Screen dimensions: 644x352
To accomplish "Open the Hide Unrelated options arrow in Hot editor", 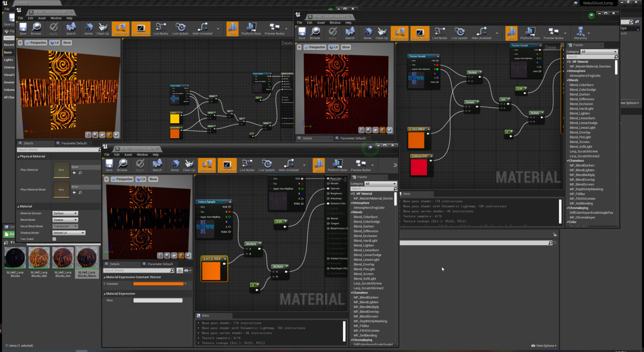I will (497, 34).
